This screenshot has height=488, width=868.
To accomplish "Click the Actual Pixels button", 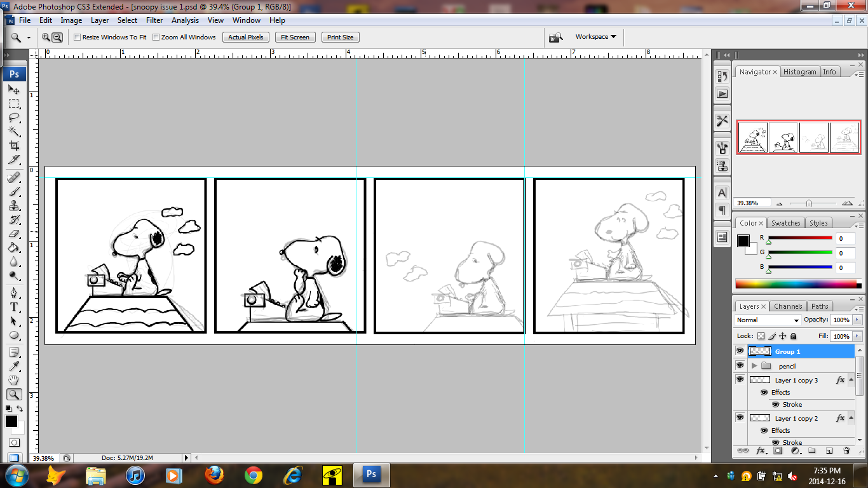I will coord(246,37).
